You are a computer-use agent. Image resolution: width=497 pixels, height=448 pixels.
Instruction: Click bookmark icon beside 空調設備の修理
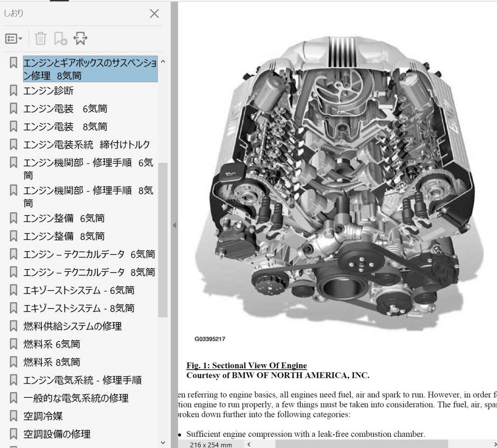14,434
